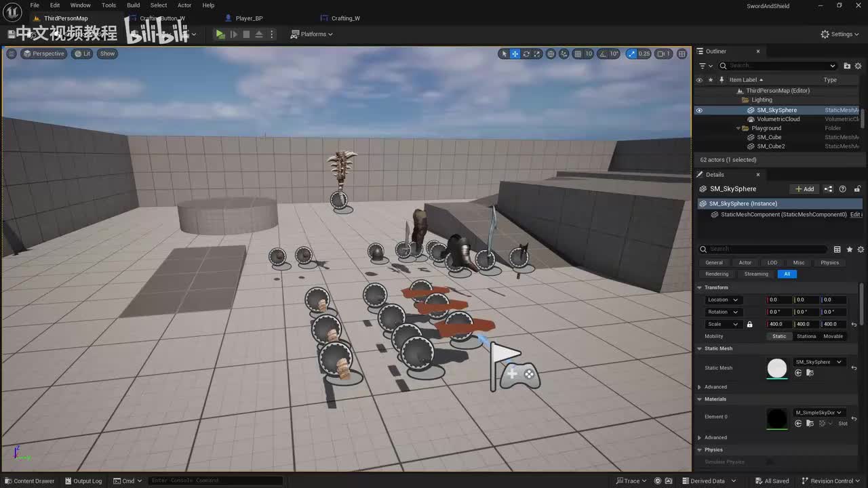Open the viewport Show flags menu
Screen dimensions: 868x488
click(108, 54)
